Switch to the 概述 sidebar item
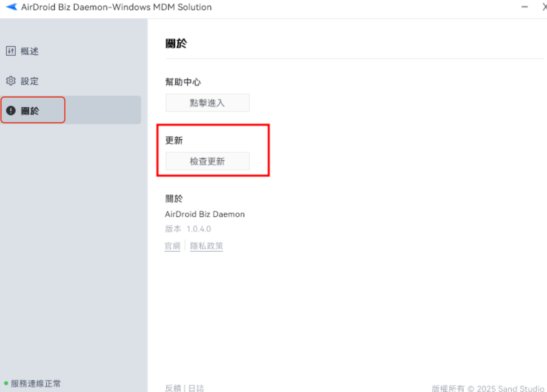 [71, 51]
